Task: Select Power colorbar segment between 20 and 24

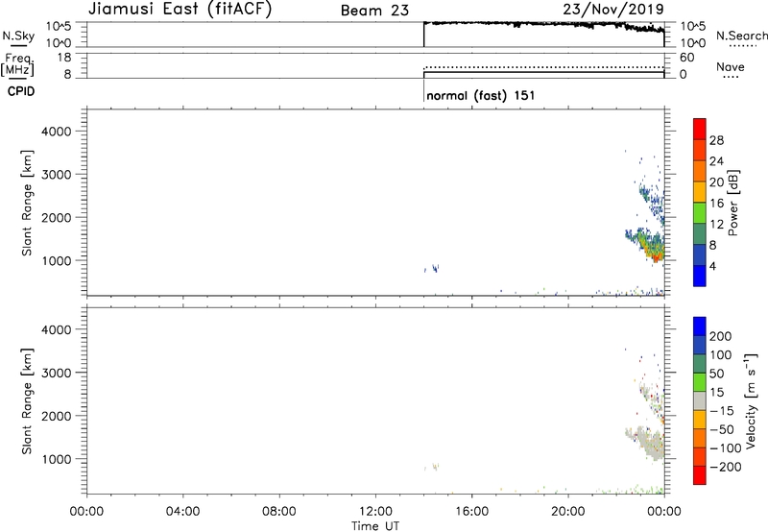Action: coord(700,171)
